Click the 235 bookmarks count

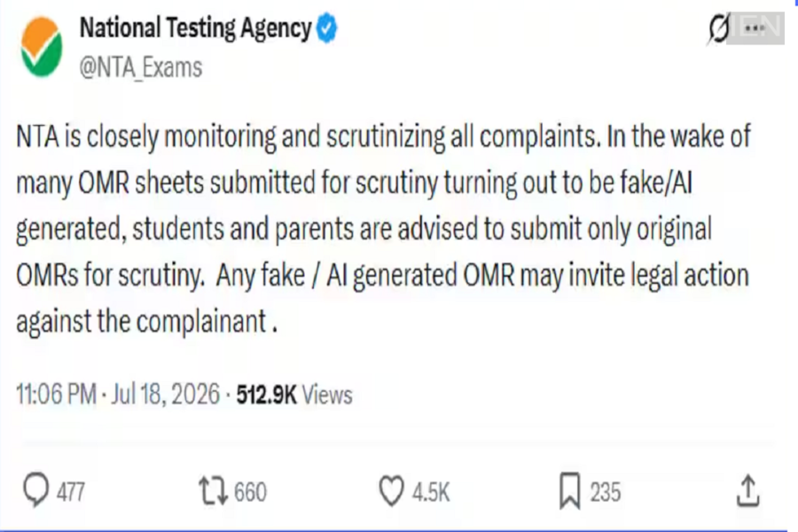pos(605,492)
